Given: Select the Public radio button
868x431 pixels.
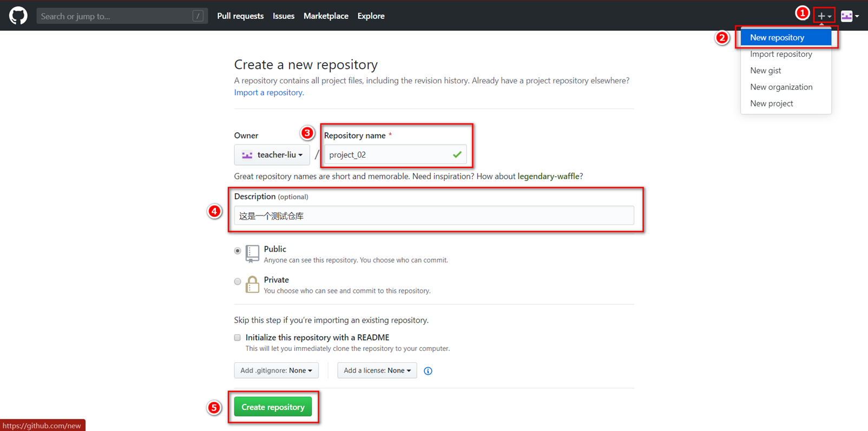Looking at the screenshot, I should point(238,251).
